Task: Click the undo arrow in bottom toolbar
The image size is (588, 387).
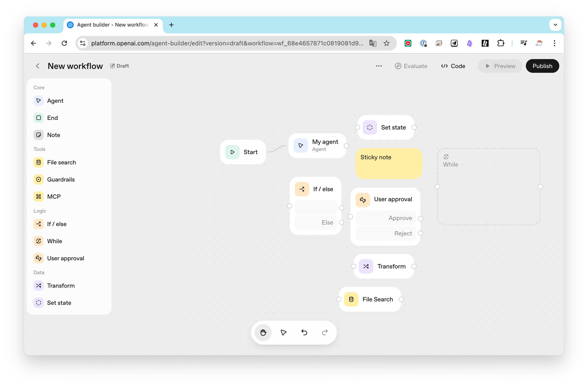Action: tap(304, 332)
